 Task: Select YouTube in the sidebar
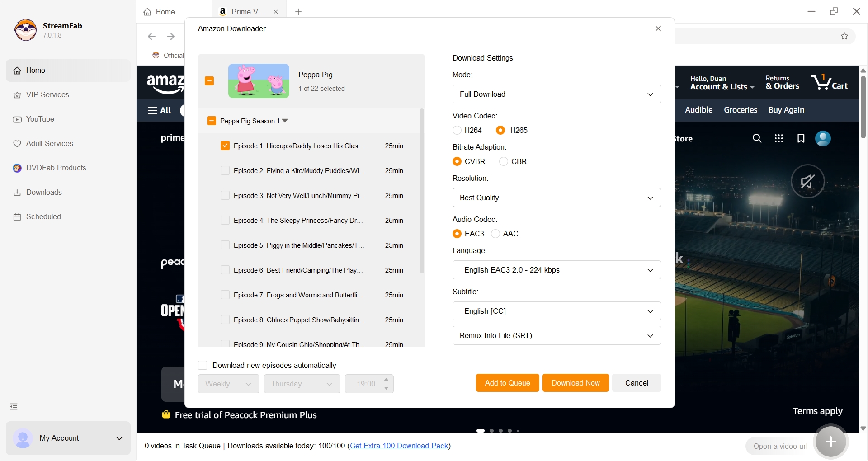pyautogui.click(x=40, y=119)
